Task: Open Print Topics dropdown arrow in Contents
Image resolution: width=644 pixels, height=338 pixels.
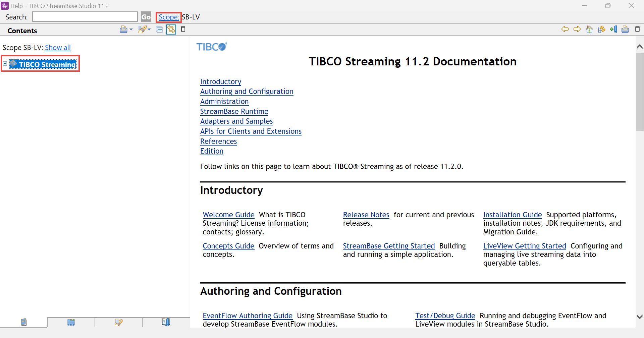Action: tap(131, 30)
